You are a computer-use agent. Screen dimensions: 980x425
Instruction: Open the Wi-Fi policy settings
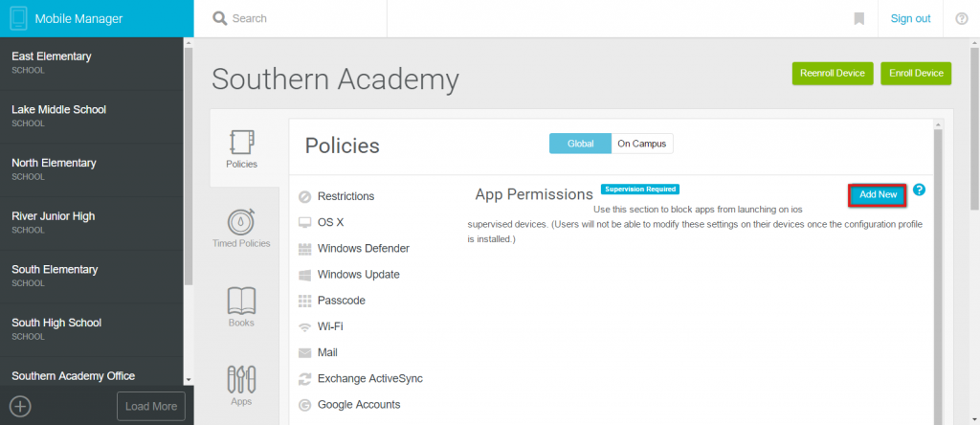point(330,326)
